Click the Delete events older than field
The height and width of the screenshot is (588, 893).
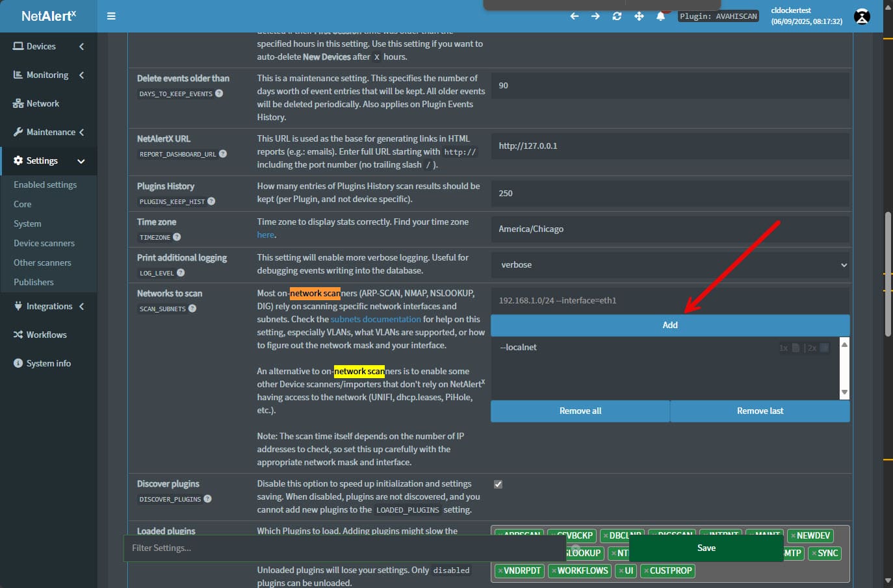click(x=670, y=86)
